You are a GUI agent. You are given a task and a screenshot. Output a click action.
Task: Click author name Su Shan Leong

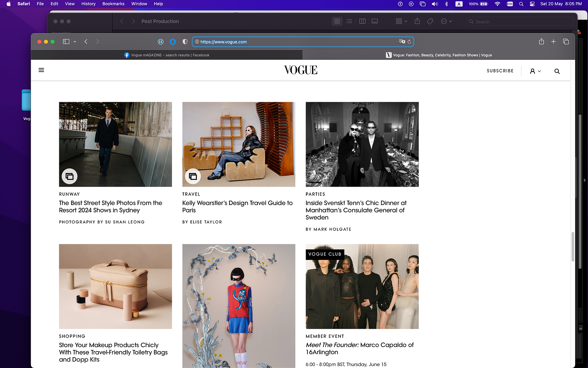click(125, 222)
